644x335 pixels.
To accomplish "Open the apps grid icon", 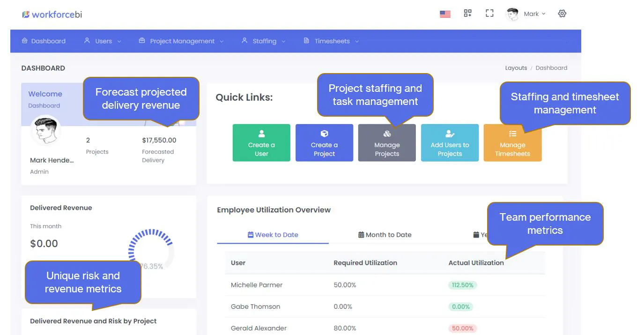I will (467, 14).
